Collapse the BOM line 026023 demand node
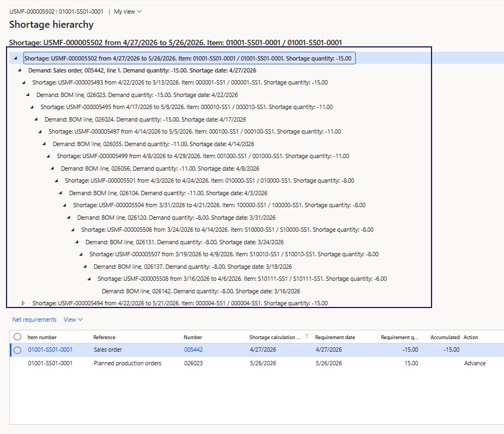Viewport: 504px width, 434px height. [28, 95]
